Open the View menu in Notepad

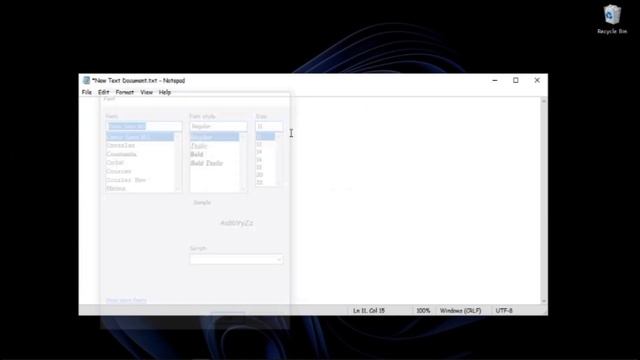pyautogui.click(x=146, y=92)
